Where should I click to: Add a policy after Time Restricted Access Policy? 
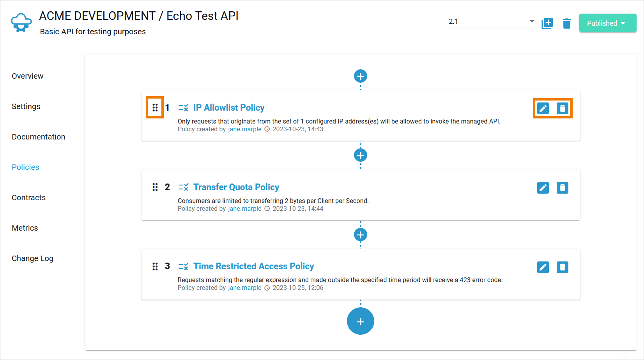pyautogui.click(x=360, y=321)
